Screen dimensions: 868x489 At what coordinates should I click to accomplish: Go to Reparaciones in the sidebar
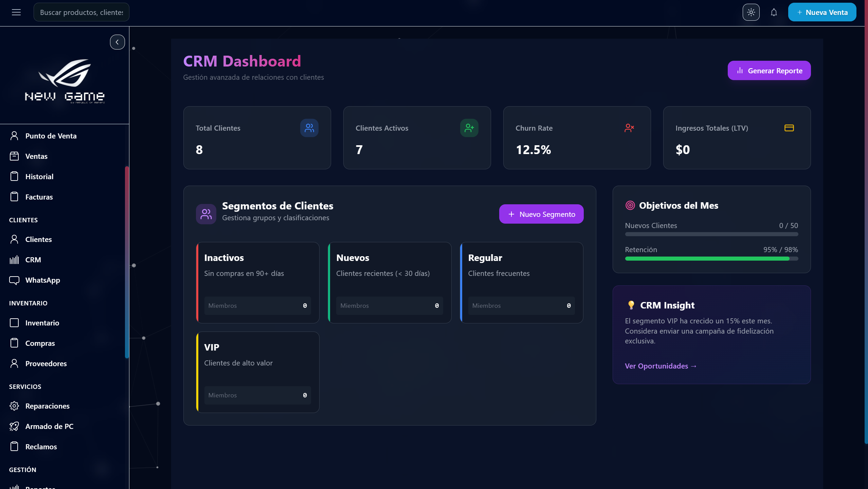[x=47, y=406]
